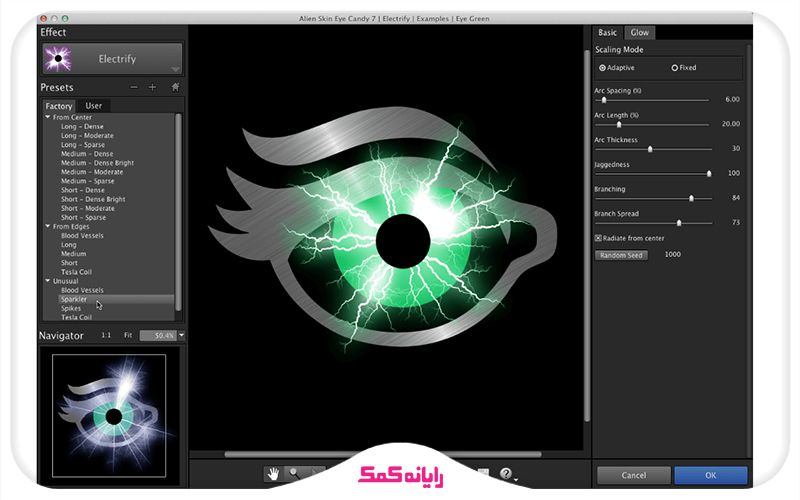Click the Navigator preview thumbnail

click(109, 416)
